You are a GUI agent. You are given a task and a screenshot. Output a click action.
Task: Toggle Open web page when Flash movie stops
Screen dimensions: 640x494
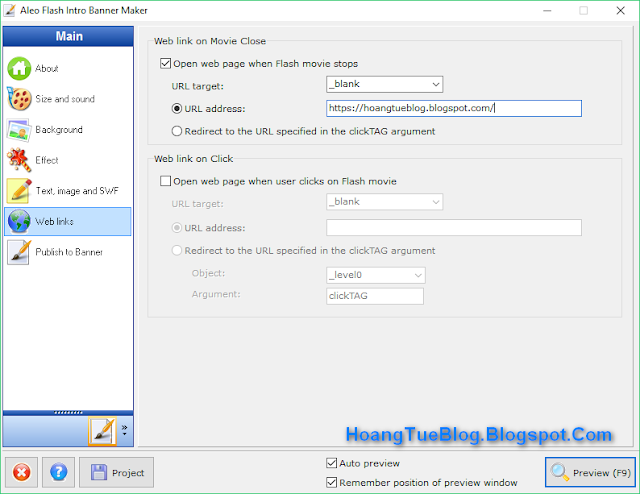[x=165, y=63]
